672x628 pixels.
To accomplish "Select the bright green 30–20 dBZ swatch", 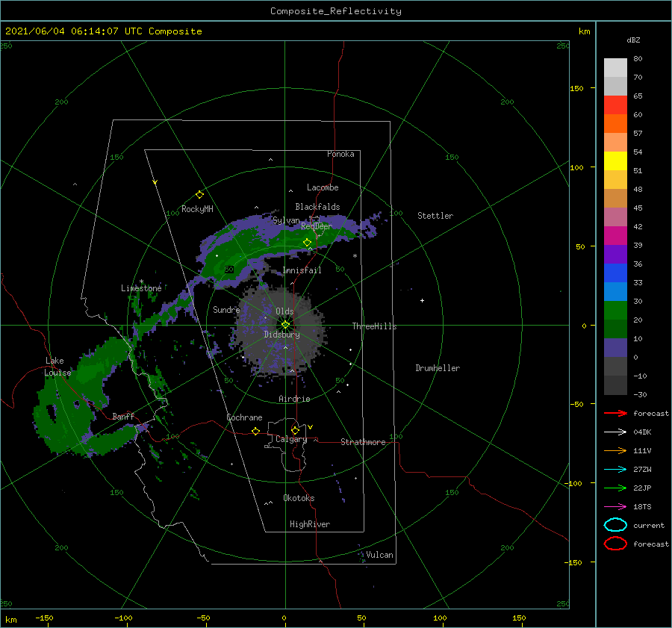I will point(615,311).
